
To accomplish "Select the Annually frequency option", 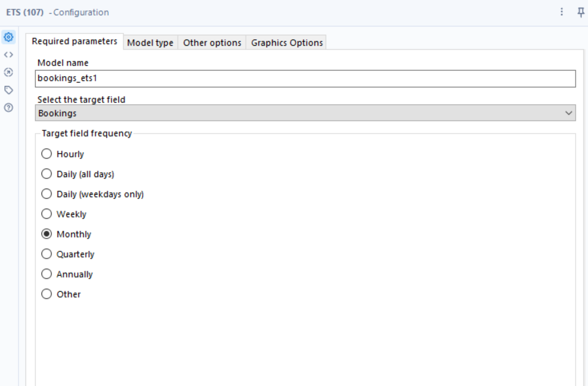I will (x=47, y=274).
